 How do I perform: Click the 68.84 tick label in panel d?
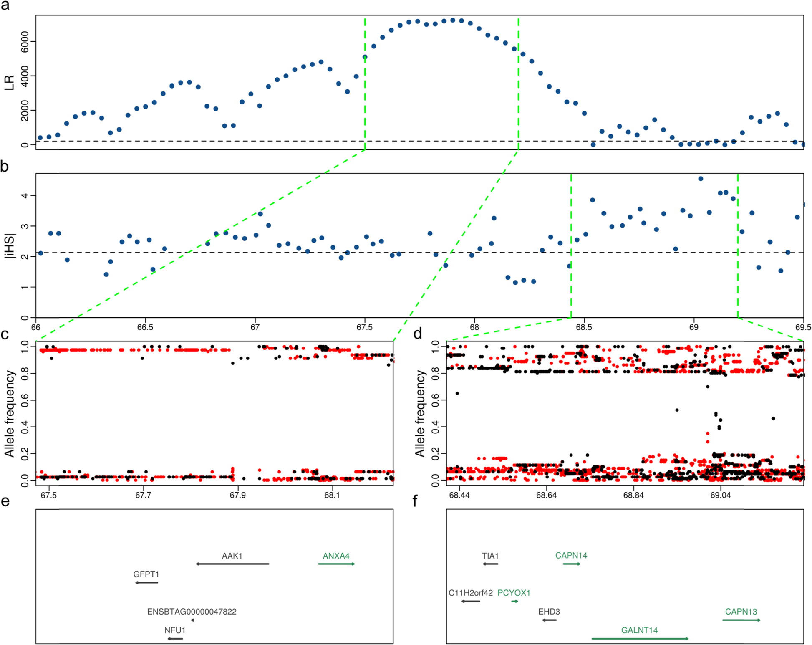pyautogui.click(x=633, y=495)
